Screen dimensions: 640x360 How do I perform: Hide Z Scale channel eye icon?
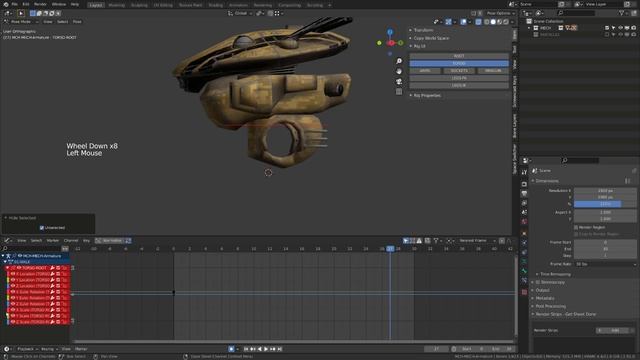(x=13, y=322)
